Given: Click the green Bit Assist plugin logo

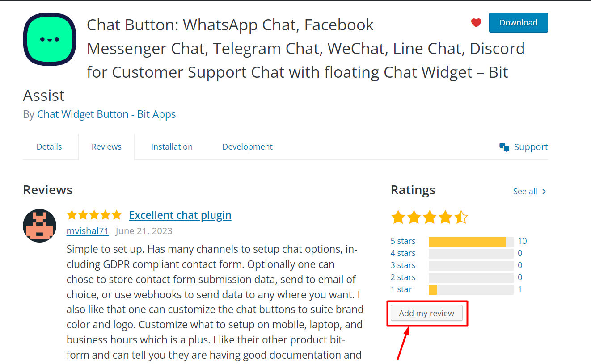Looking at the screenshot, I should pyautogui.click(x=50, y=39).
